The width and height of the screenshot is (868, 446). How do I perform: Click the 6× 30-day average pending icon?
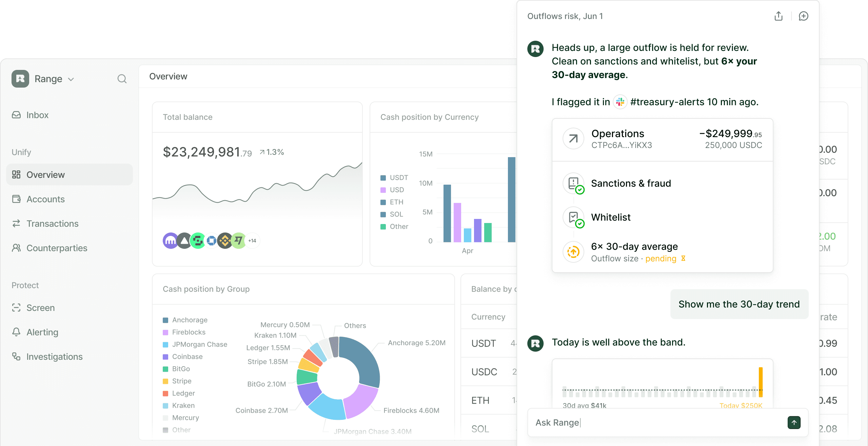pos(573,252)
